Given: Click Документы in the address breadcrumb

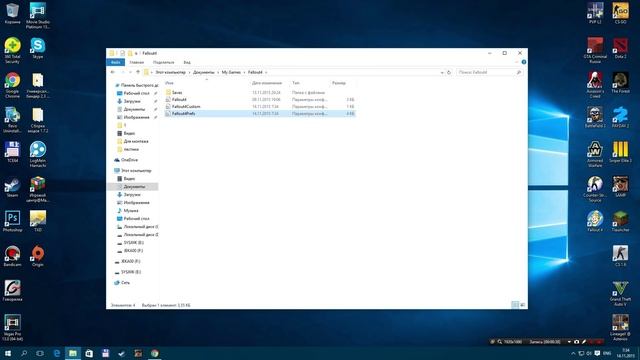Looking at the screenshot, I should point(203,72).
